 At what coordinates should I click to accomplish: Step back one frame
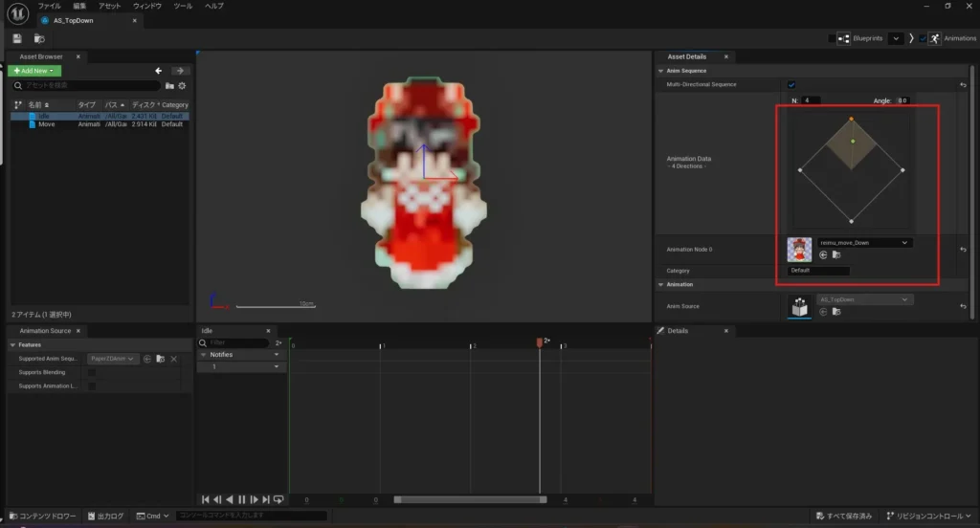point(217,499)
